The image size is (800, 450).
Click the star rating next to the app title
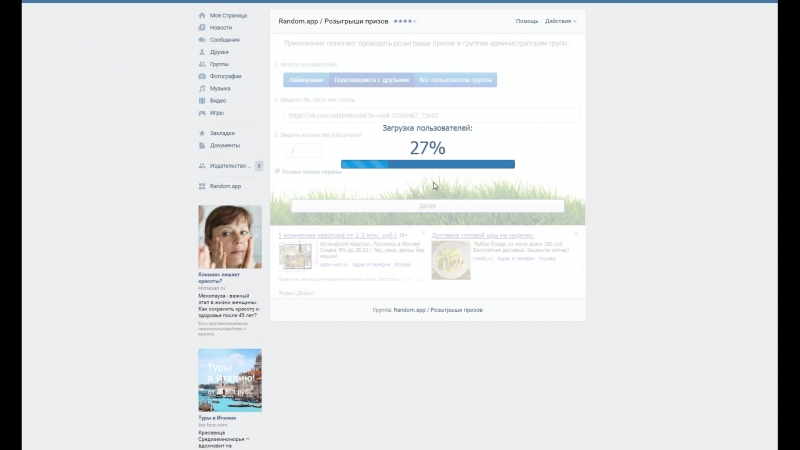(405, 21)
